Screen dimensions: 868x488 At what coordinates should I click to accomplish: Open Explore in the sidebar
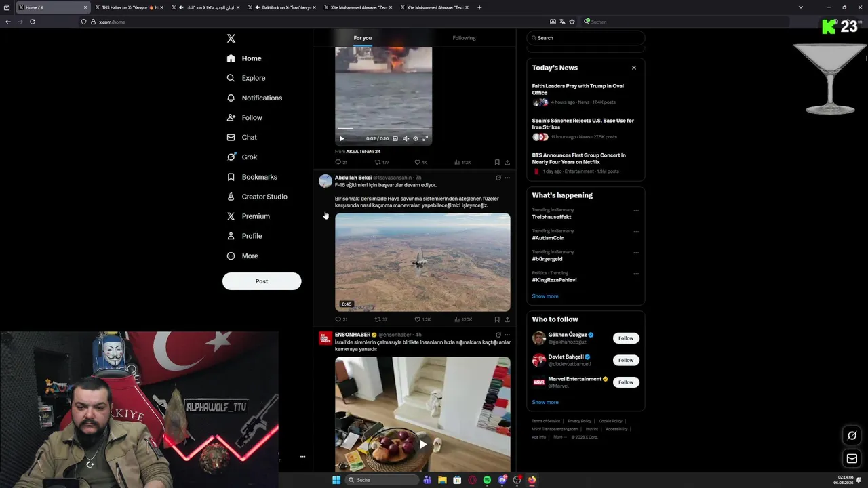tap(246, 78)
